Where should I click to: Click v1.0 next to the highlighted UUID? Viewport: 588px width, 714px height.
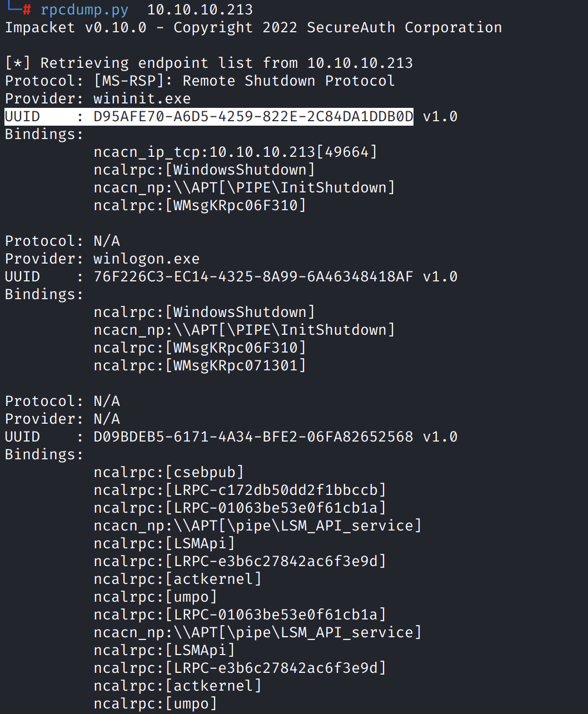point(440,117)
